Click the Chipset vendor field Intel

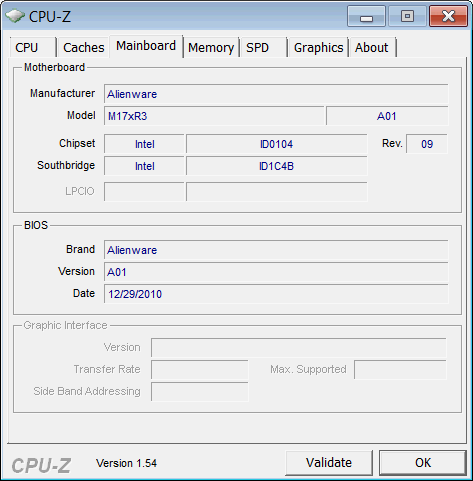coord(144,144)
